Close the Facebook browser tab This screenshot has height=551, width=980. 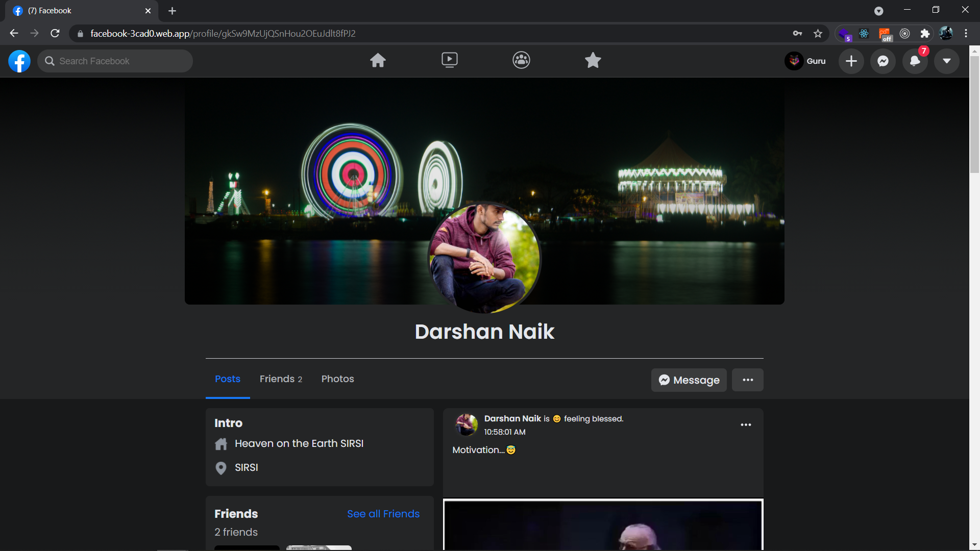point(148,11)
